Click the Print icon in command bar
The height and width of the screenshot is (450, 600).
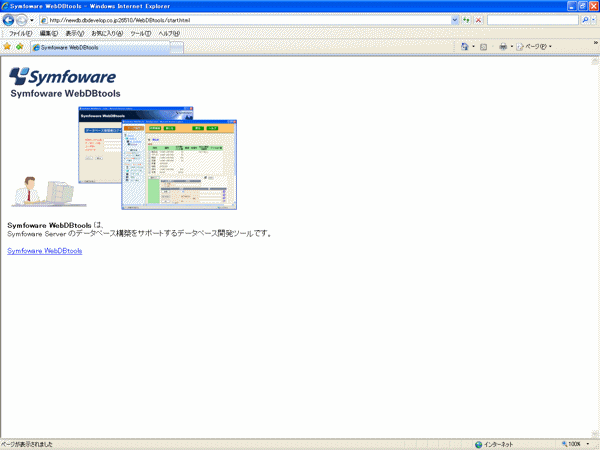[x=503, y=46]
